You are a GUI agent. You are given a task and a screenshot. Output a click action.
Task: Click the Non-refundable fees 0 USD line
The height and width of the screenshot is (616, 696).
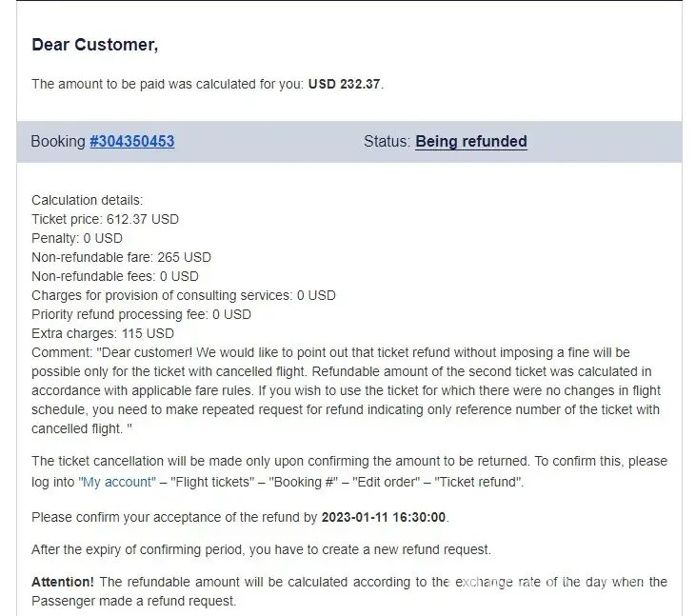[115, 276]
